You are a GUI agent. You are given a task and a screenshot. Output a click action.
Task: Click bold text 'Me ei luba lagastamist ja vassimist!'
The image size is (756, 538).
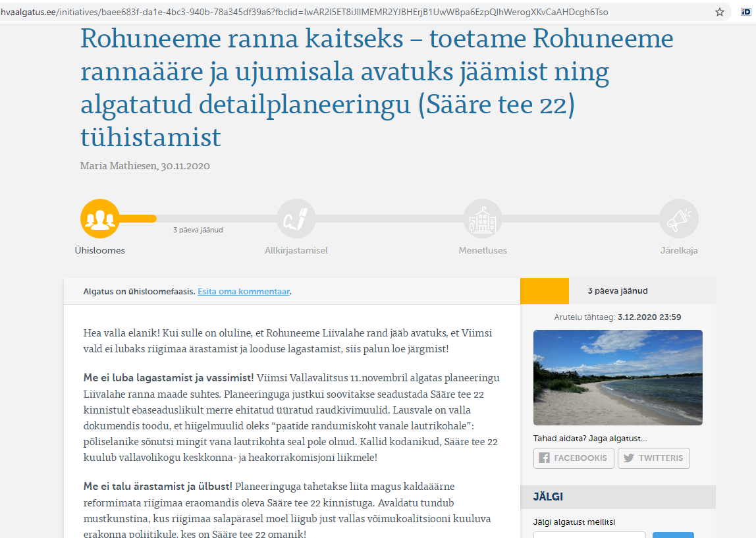(x=169, y=378)
